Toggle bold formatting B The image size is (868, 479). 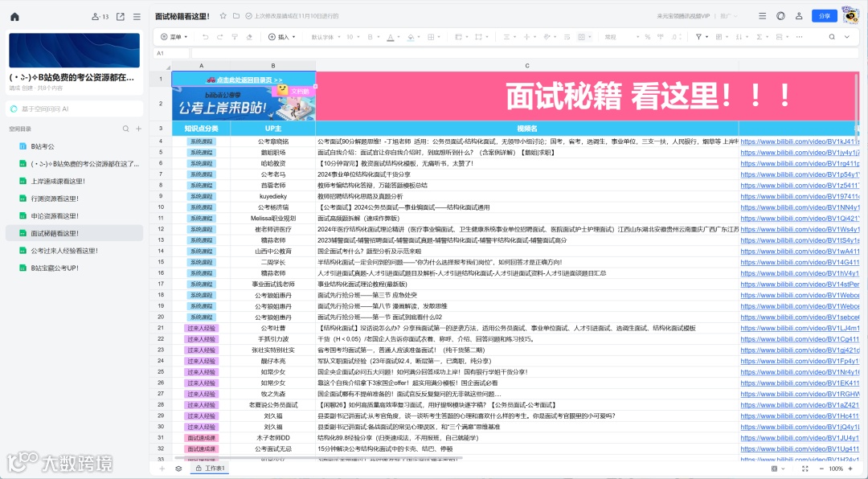pos(370,37)
